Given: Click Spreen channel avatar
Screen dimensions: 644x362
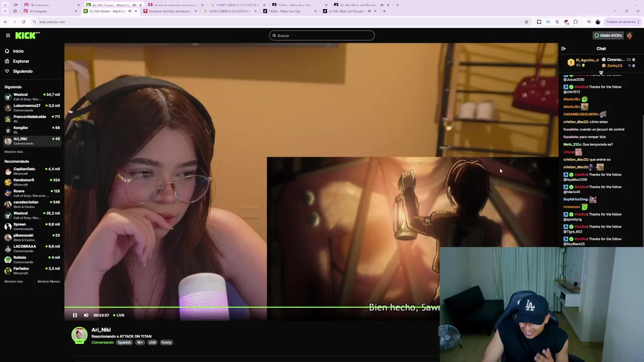Looking at the screenshot, I should [8, 226].
